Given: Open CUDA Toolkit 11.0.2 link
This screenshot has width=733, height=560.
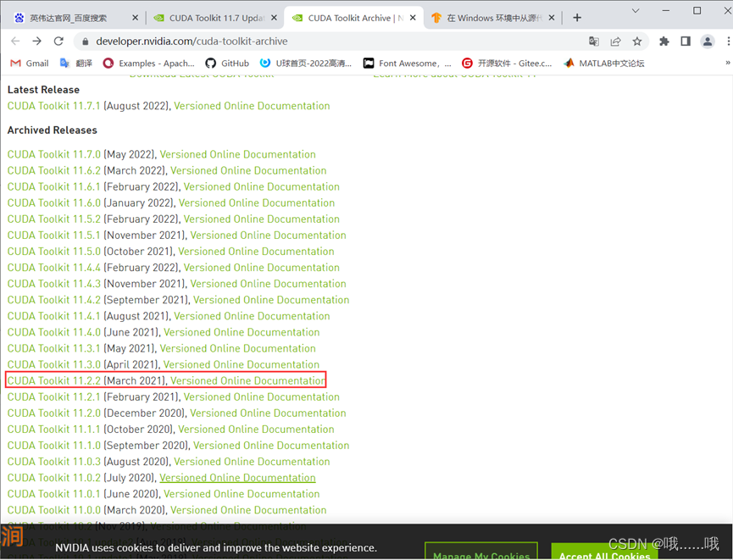Looking at the screenshot, I should point(53,478).
